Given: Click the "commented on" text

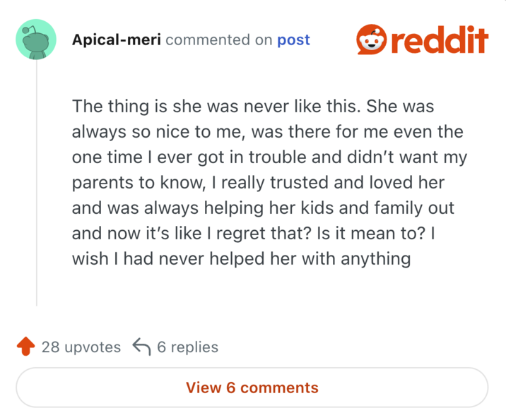Looking at the screenshot, I should (x=218, y=40).
